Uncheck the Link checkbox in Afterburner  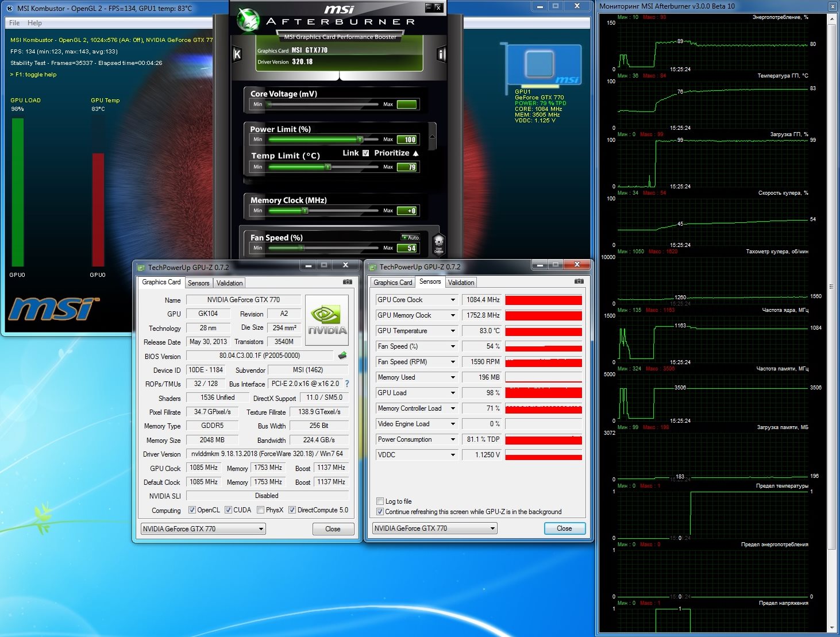click(365, 153)
